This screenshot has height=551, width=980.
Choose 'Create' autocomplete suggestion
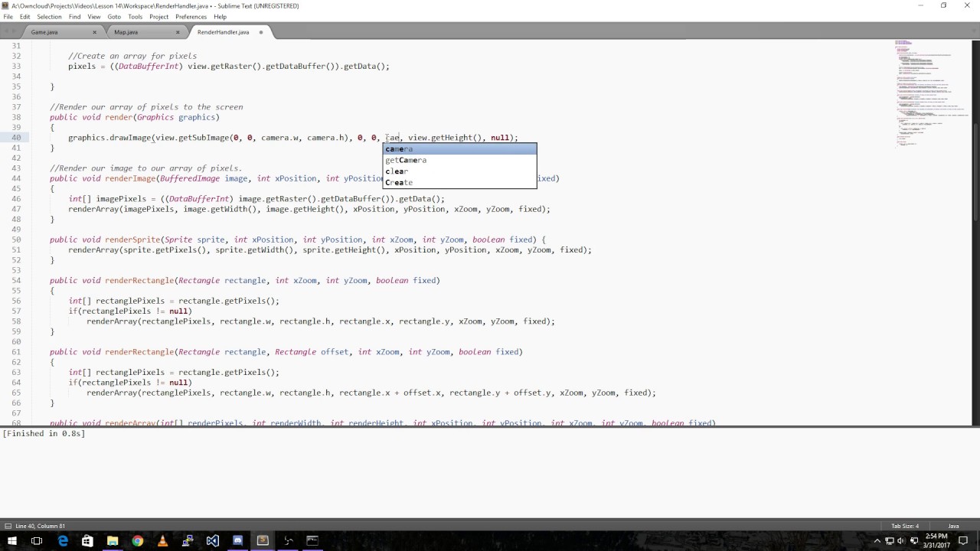click(x=459, y=182)
